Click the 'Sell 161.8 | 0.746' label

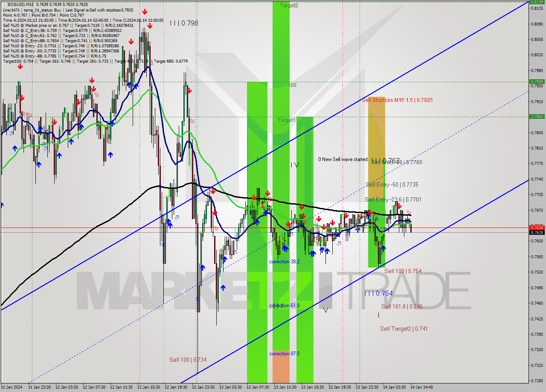coord(402,306)
